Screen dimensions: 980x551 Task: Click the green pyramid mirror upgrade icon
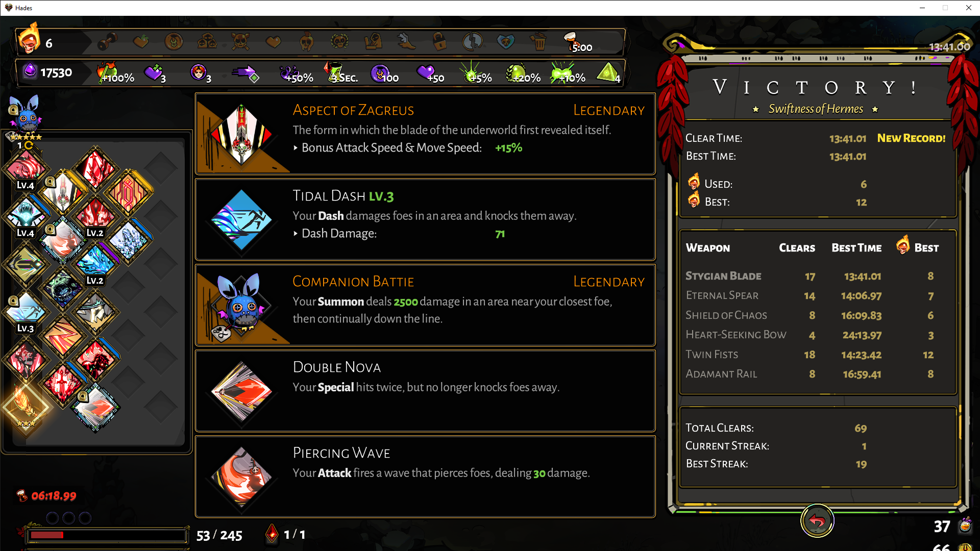[607, 72]
